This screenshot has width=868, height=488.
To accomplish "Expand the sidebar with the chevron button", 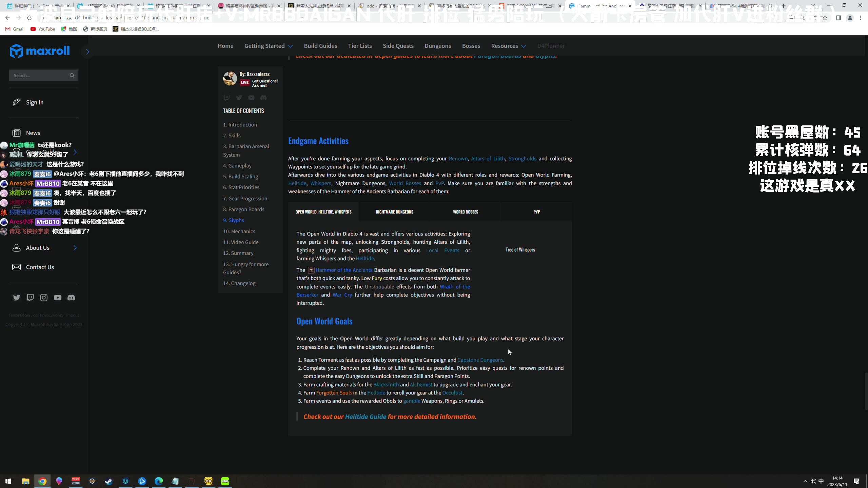I will point(87,52).
